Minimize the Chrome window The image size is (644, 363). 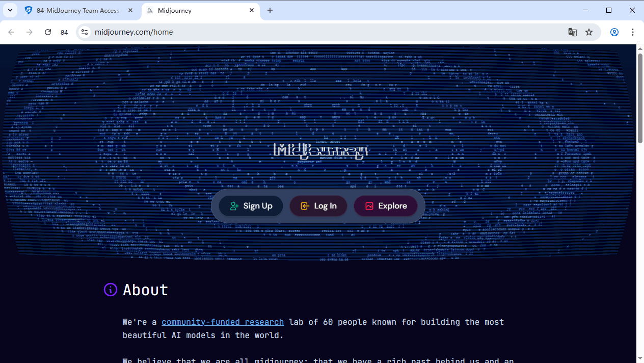pyautogui.click(x=585, y=10)
